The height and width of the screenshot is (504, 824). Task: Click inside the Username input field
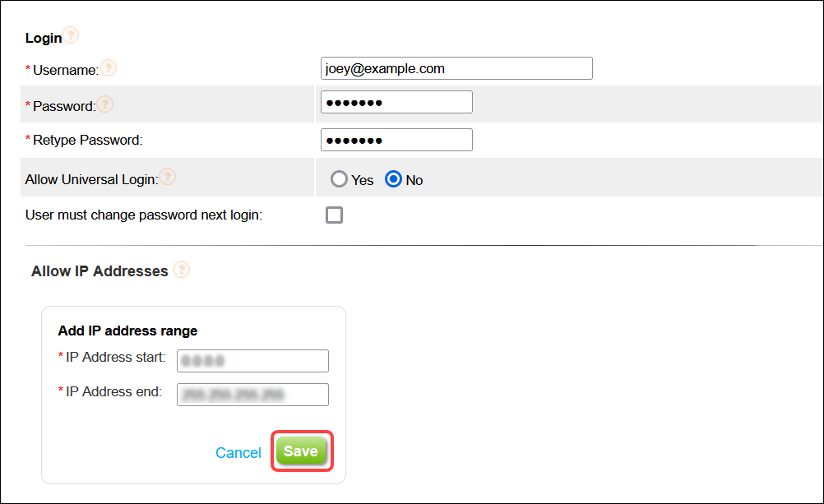pyautogui.click(x=456, y=68)
